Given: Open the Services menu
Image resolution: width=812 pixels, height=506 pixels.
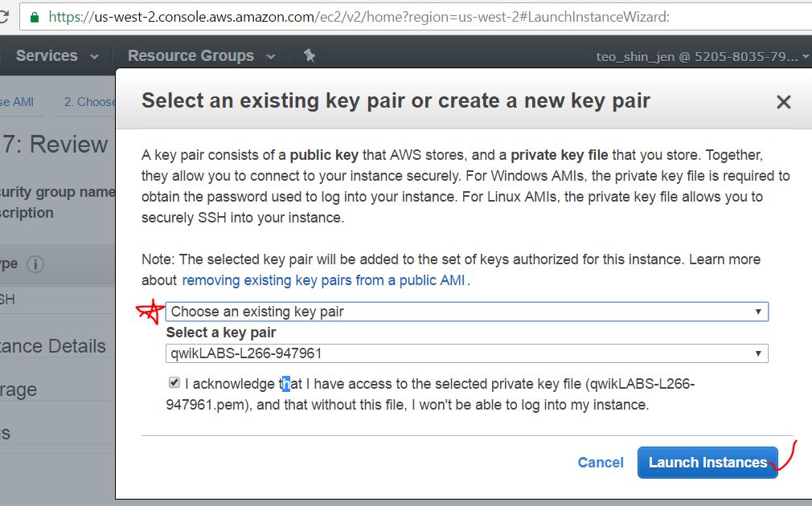Looking at the screenshot, I should (x=47, y=55).
